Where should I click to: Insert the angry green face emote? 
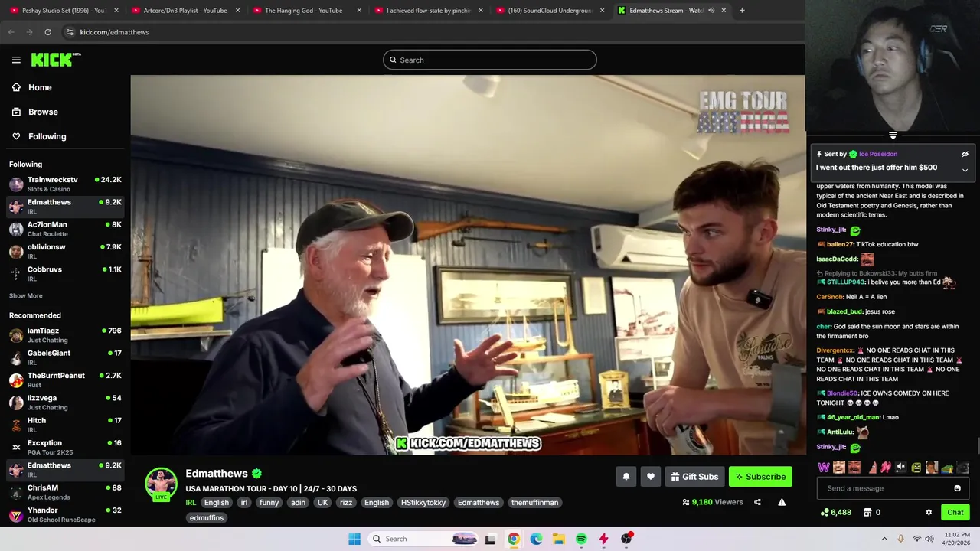click(x=916, y=467)
